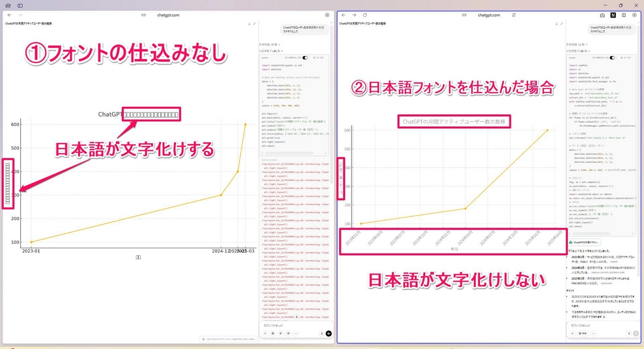This screenshot has width=644, height=349.
Task: Click the back arrow in the right browser pane
Action: (343, 15)
